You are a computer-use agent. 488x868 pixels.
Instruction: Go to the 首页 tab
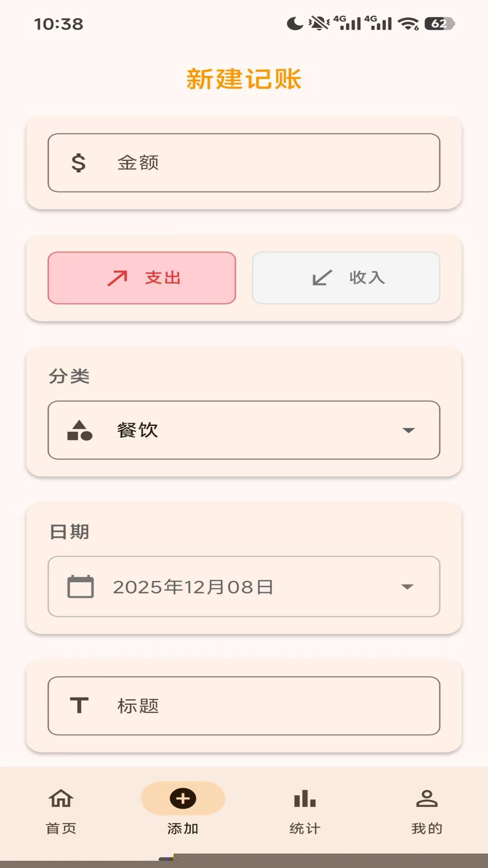click(61, 828)
